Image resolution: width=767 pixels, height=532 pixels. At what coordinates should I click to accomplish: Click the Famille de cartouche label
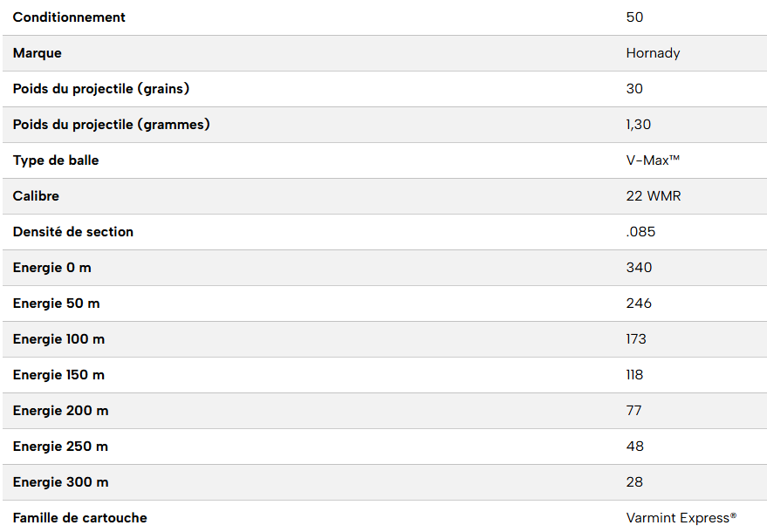tap(80, 518)
